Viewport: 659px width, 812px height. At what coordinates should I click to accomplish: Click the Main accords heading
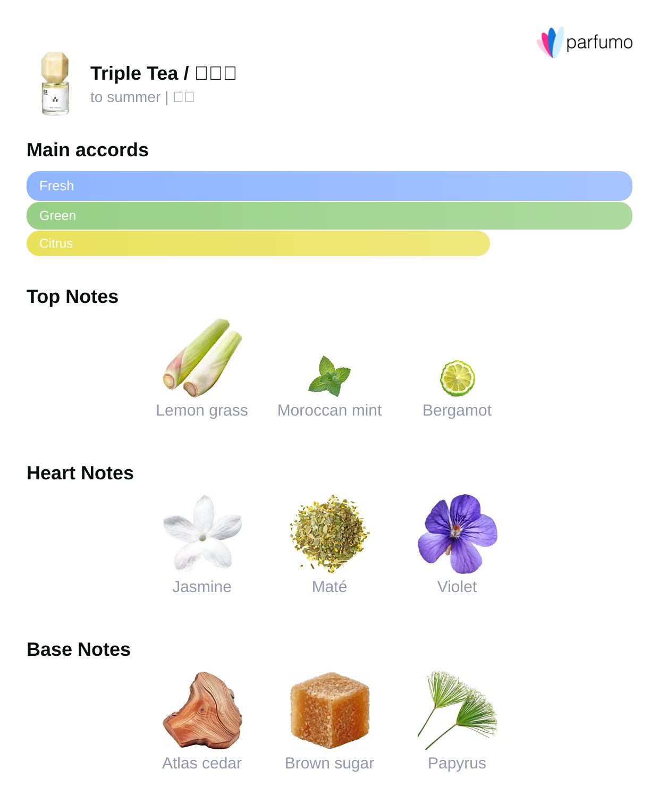point(88,150)
